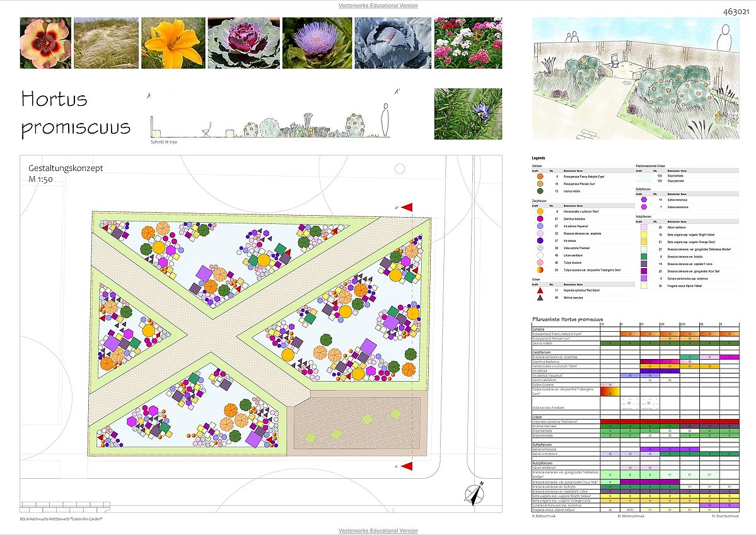The width and height of the screenshot is (756, 535).
Task: Click the 'Duftpflanzen' row header in Pflanzenliste
Action: (542, 445)
